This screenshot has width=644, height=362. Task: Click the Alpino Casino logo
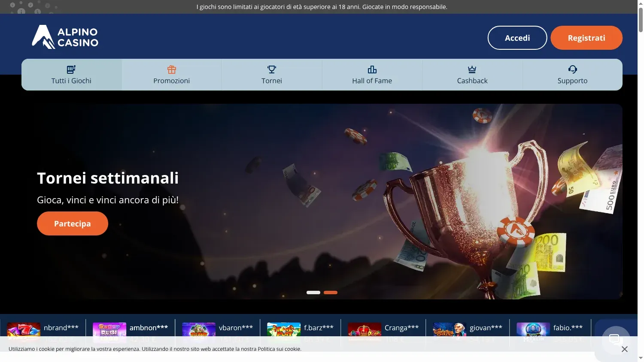coord(65,37)
